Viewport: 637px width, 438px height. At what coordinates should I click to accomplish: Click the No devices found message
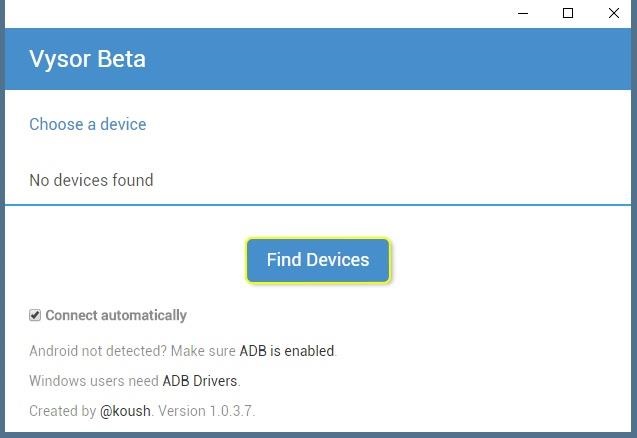[91, 180]
